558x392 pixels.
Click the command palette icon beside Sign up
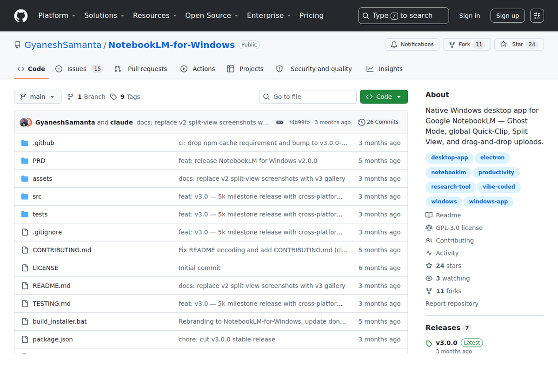coord(537,16)
